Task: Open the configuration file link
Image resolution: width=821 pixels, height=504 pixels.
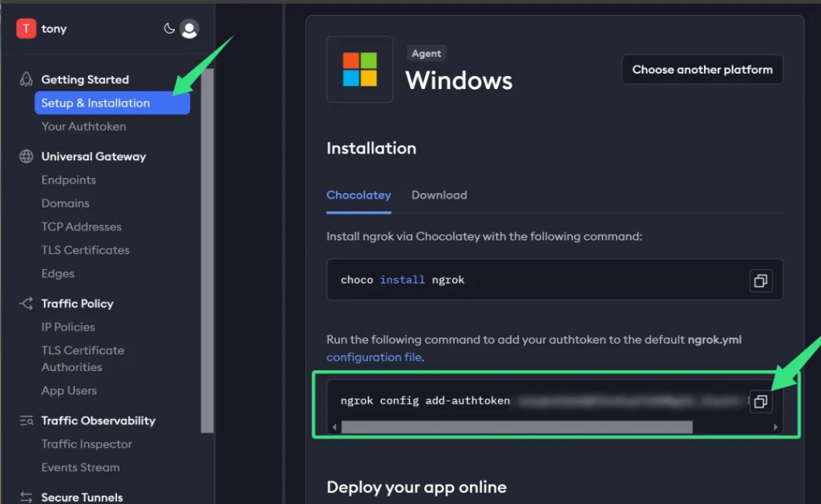Action: click(x=374, y=357)
